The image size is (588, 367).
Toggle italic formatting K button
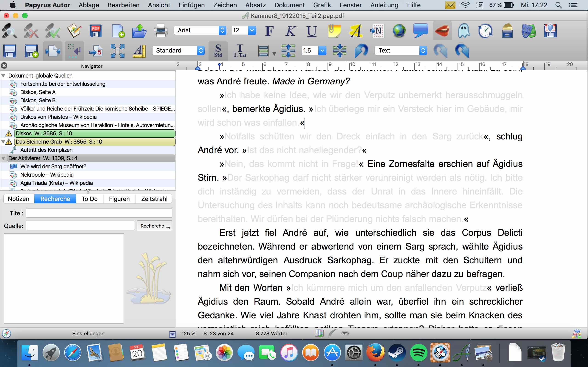click(x=290, y=31)
